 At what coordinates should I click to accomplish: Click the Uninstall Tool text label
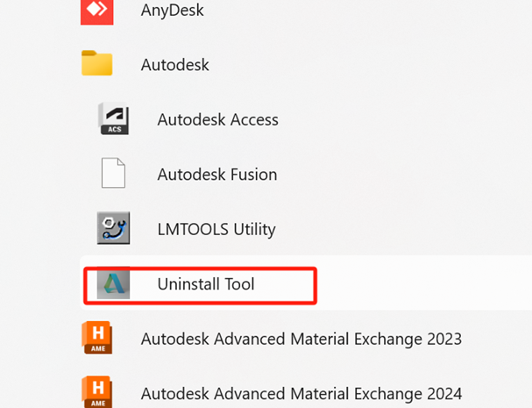[206, 284]
